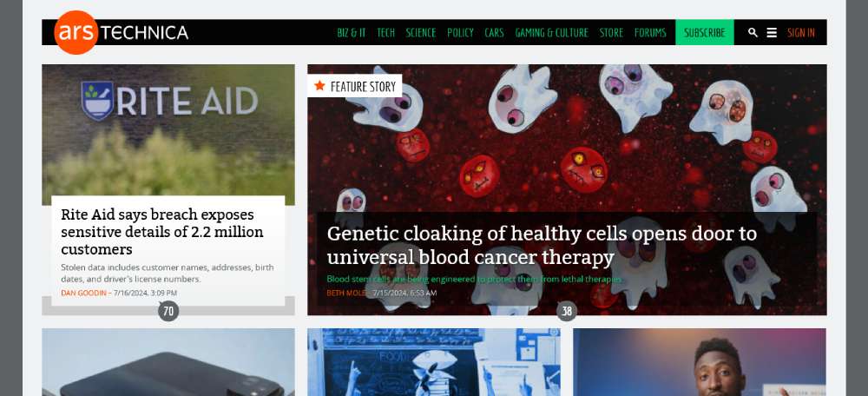Click the Ars Technica orange logo
868x396 pixels.
76,32
